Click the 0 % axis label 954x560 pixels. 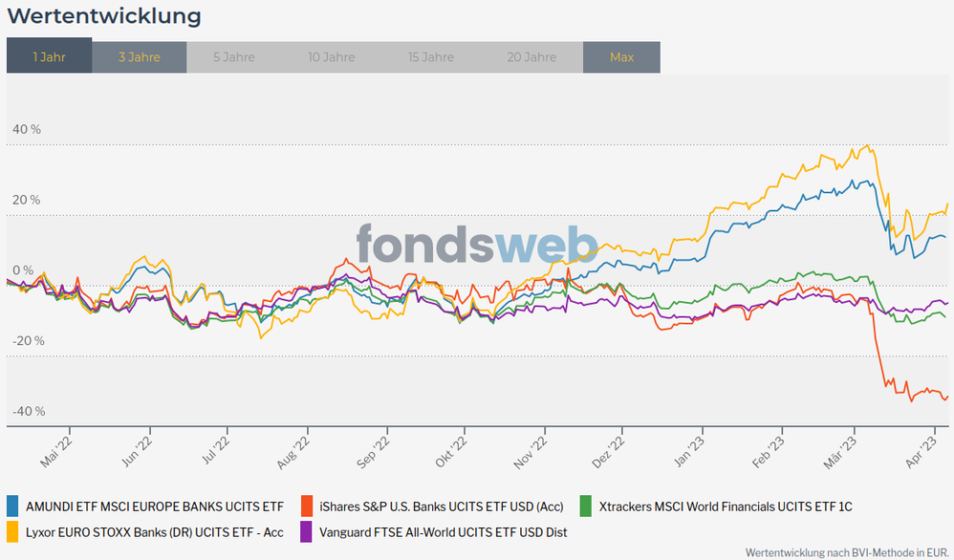click(23, 270)
